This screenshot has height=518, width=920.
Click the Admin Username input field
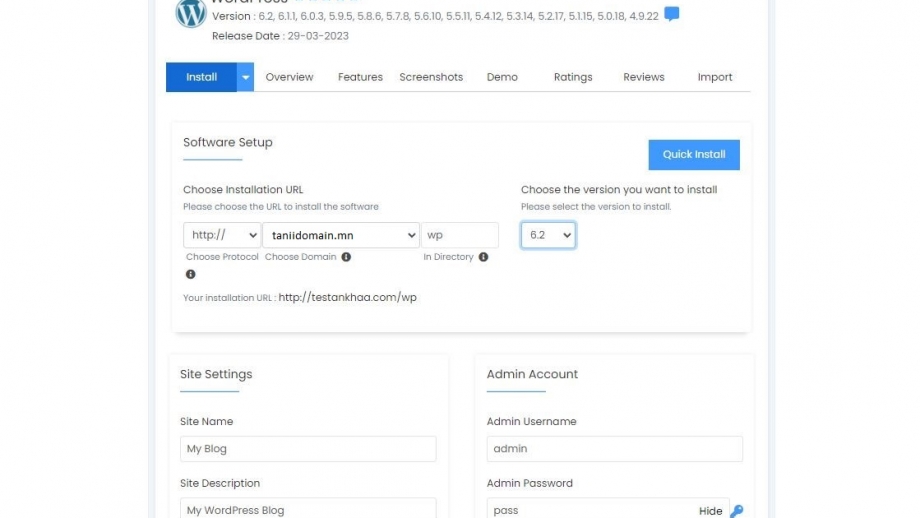click(615, 449)
